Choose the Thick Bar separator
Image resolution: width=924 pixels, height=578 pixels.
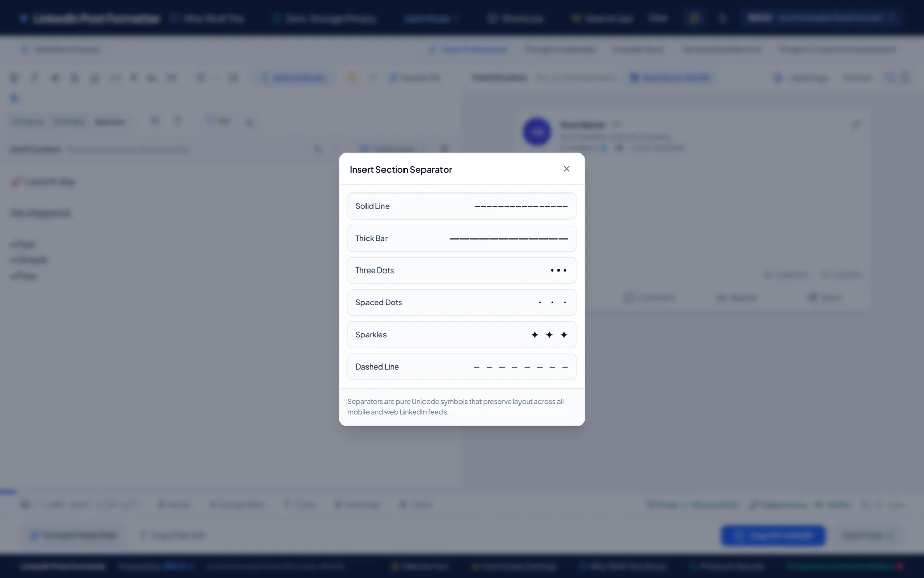[x=461, y=238]
